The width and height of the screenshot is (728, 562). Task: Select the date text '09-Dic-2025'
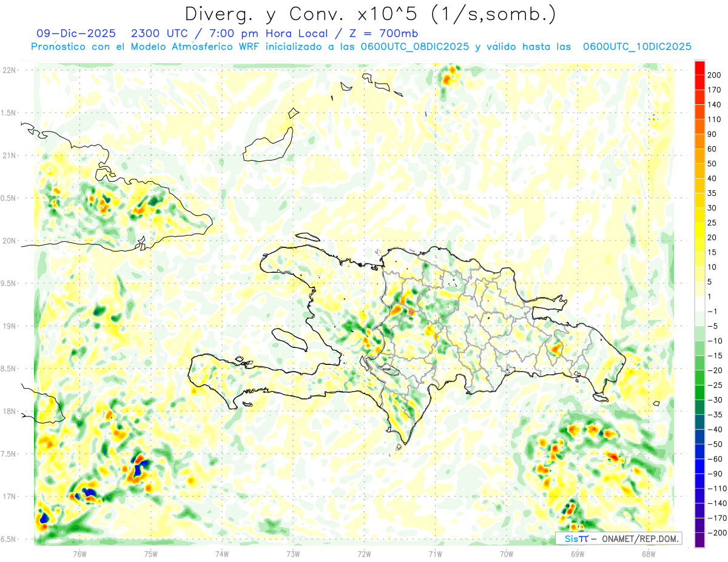[x=75, y=33]
